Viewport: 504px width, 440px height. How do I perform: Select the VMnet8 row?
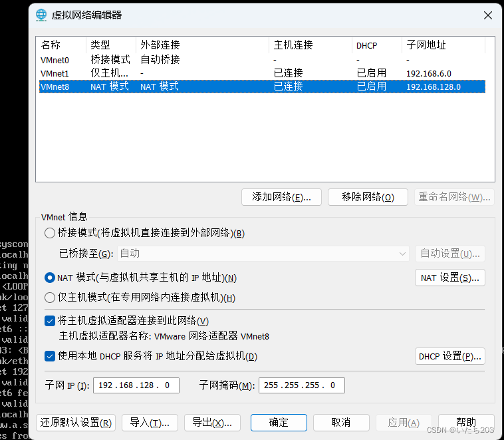(262, 87)
